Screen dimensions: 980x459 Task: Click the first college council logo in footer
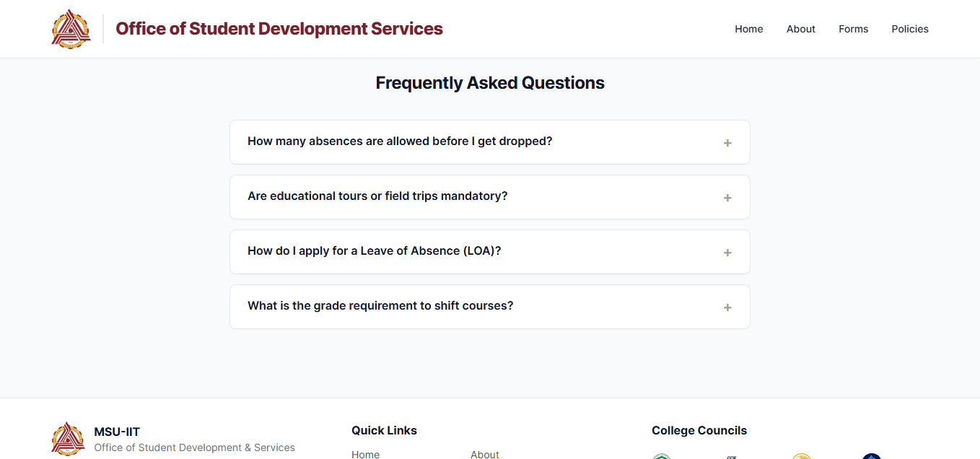662,456
